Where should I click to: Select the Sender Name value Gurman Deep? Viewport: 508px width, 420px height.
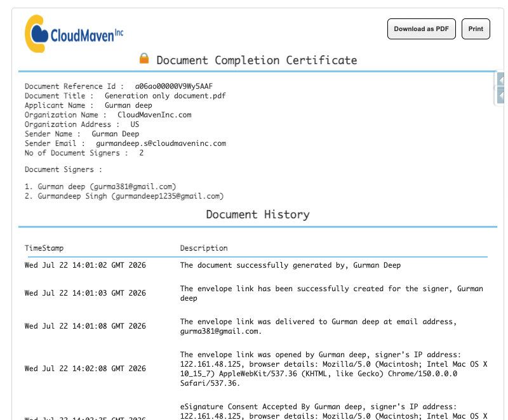(116, 134)
